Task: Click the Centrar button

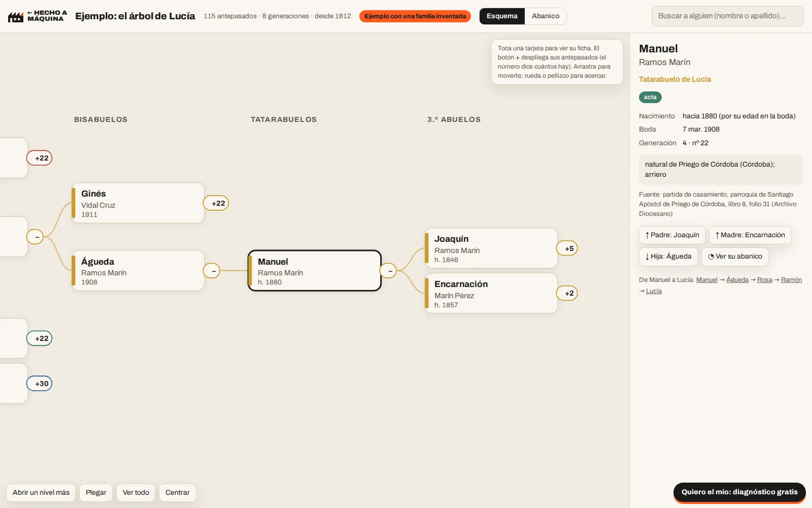Action: 178,493
